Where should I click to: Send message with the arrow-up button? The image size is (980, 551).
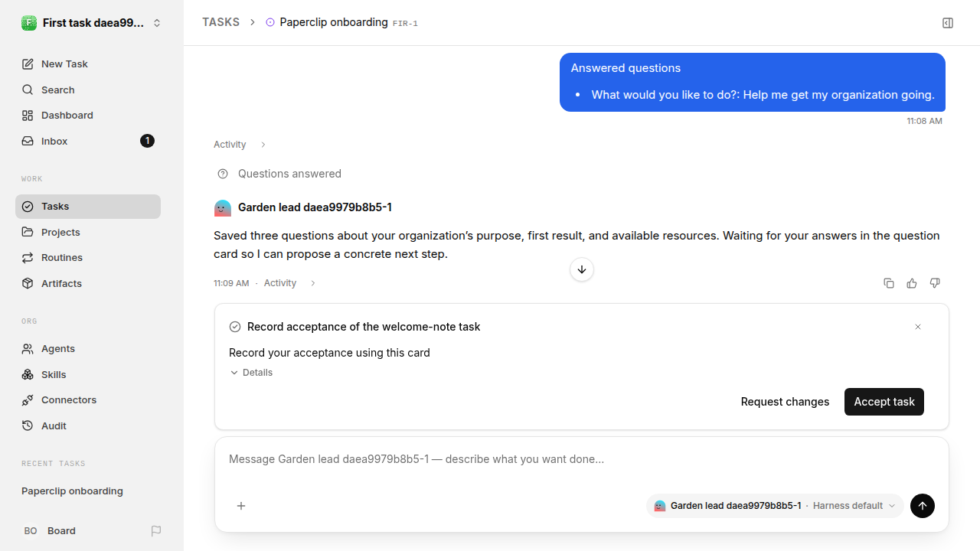point(923,506)
